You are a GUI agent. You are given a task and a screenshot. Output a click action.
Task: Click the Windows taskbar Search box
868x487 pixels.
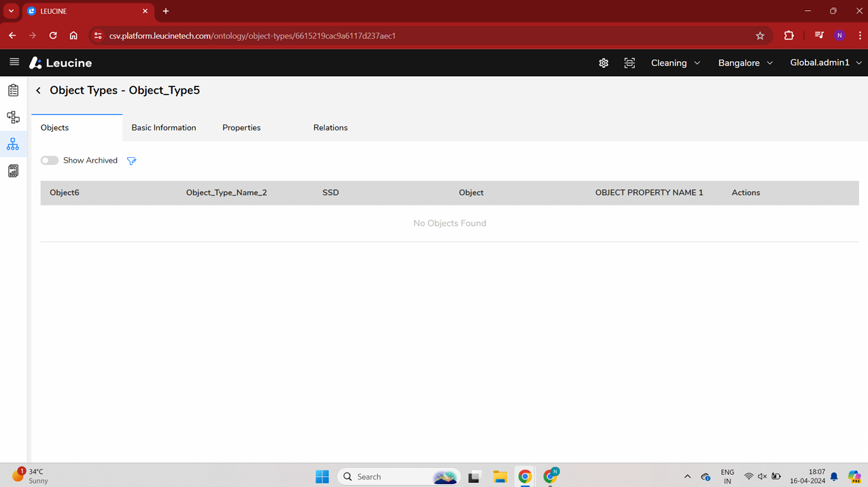[x=399, y=477]
